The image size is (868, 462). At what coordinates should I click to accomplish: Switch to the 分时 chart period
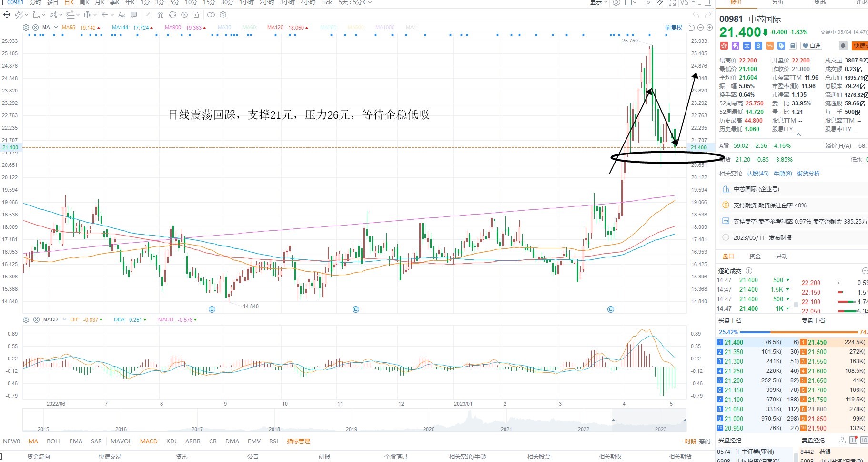pyautogui.click(x=36, y=2)
